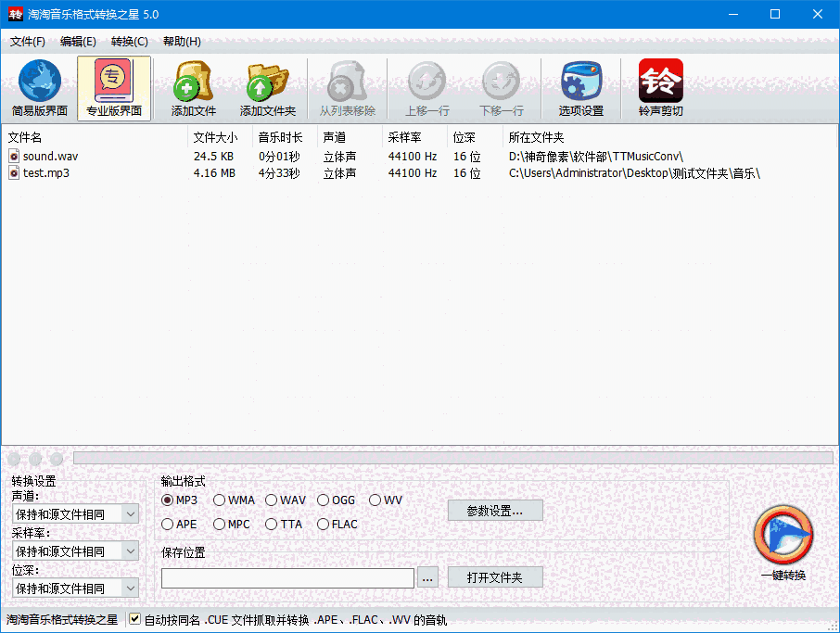Viewport: 840px width, 633px height.
Task: Click the 从列表移除 remove icon
Action: click(x=347, y=87)
